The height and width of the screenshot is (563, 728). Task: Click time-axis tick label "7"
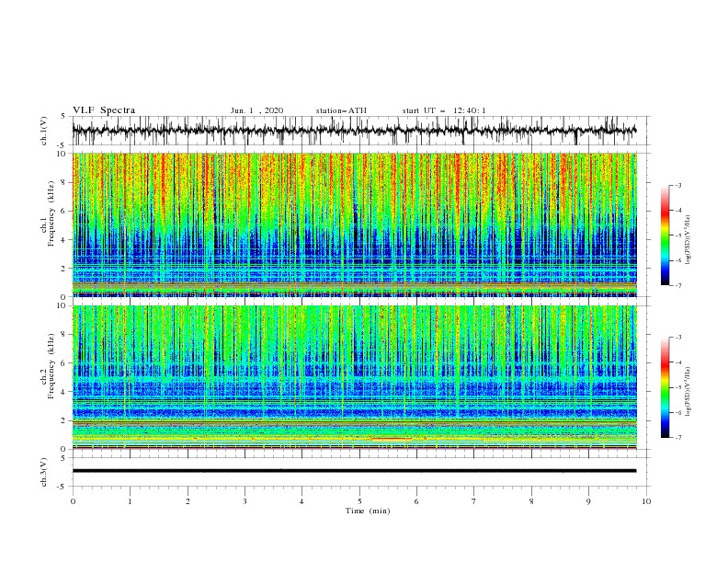point(474,501)
